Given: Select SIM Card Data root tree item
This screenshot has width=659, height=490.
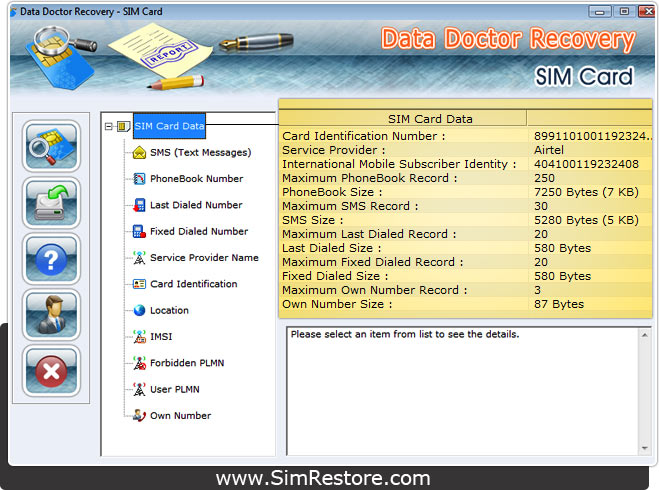Looking at the screenshot, I should click(x=168, y=126).
